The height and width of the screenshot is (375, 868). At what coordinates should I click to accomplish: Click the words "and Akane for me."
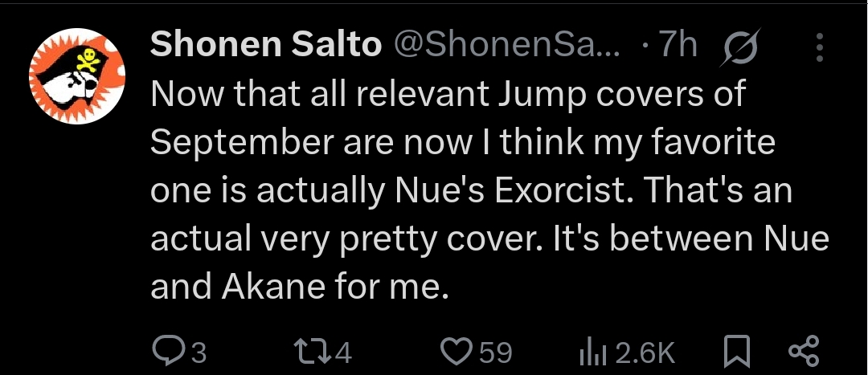(298, 286)
